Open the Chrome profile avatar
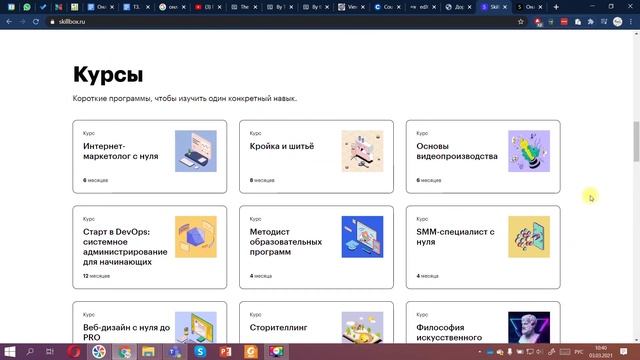Viewport: 640px width, 360px height. pos(618,22)
